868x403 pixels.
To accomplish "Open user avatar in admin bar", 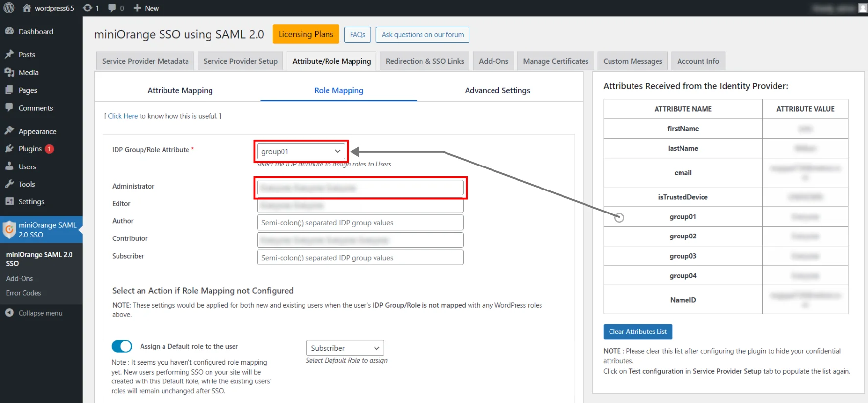I will pyautogui.click(x=863, y=8).
